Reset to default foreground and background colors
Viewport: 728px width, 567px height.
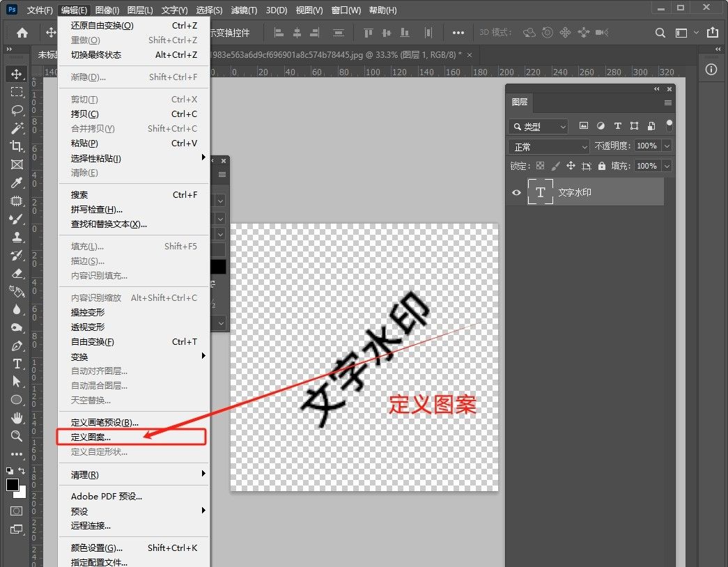9,470
